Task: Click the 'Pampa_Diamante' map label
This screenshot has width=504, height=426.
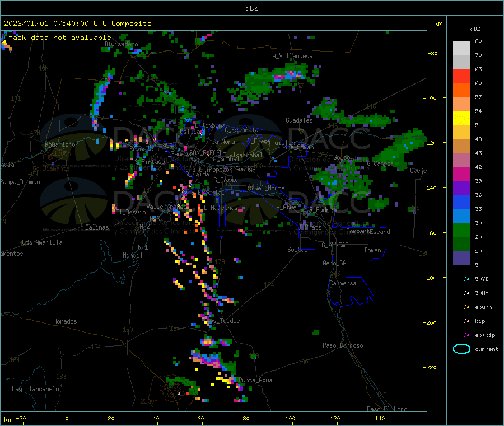Action: point(23,182)
